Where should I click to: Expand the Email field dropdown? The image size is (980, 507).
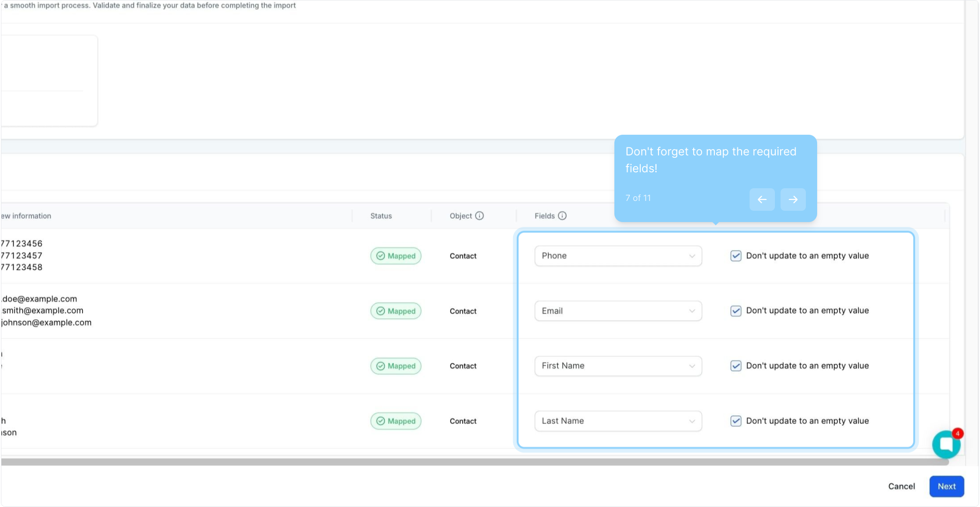coord(618,311)
